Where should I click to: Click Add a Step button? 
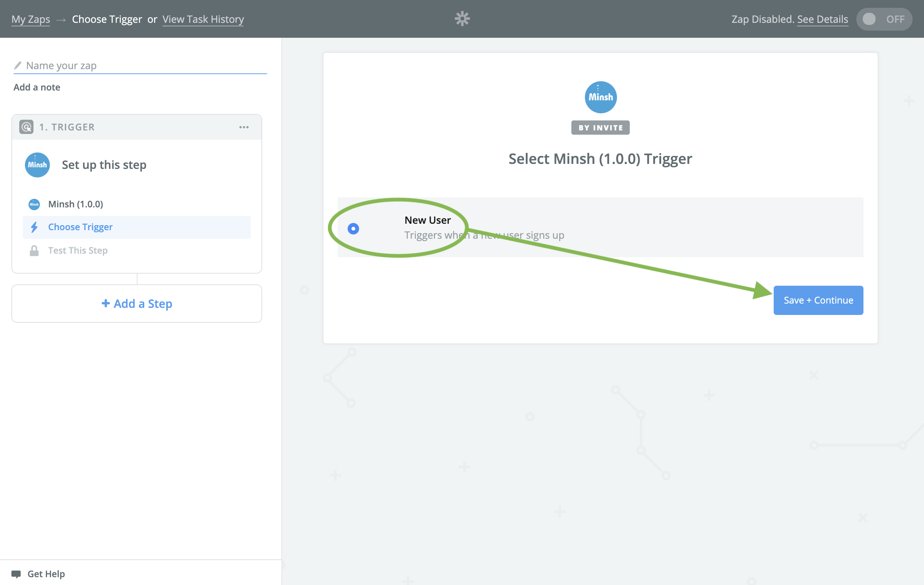(x=136, y=304)
